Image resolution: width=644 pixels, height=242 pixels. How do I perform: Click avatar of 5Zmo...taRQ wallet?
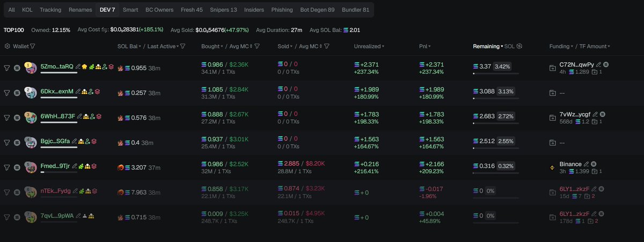tap(30, 68)
